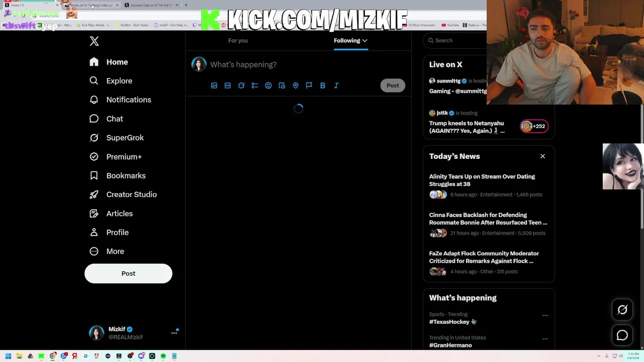The height and width of the screenshot is (362, 644).
Task: Open Discord from the taskbar
Action: click(141, 356)
